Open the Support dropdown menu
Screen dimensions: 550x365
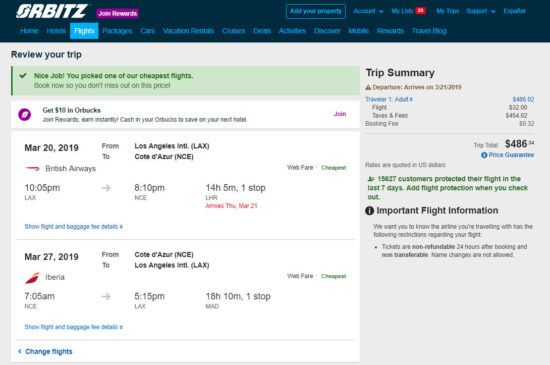pos(481,11)
